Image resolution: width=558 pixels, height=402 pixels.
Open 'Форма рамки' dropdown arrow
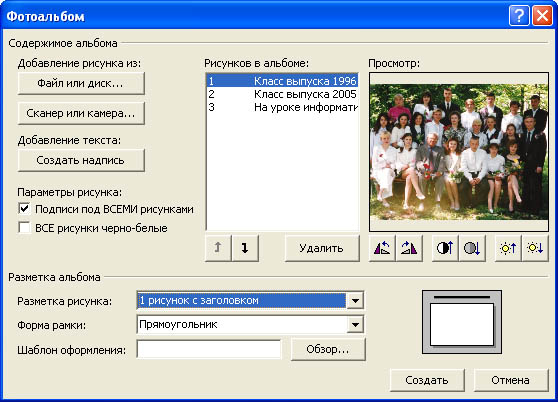[355, 324]
